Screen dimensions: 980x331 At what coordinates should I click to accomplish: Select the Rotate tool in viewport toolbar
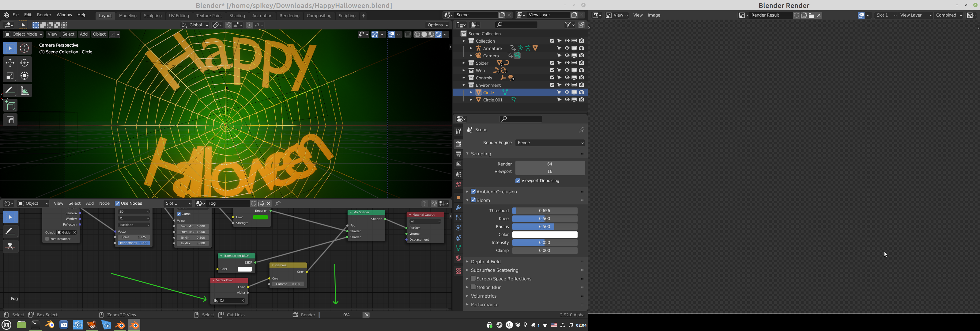[25, 63]
